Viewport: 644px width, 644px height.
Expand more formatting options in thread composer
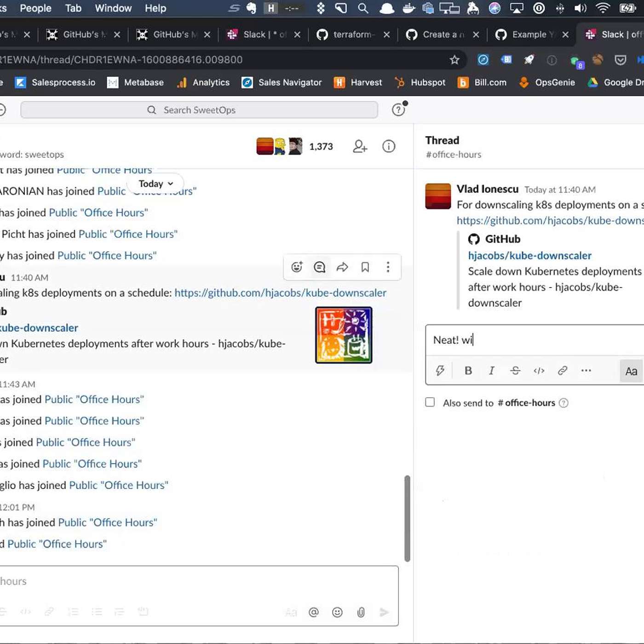(586, 371)
